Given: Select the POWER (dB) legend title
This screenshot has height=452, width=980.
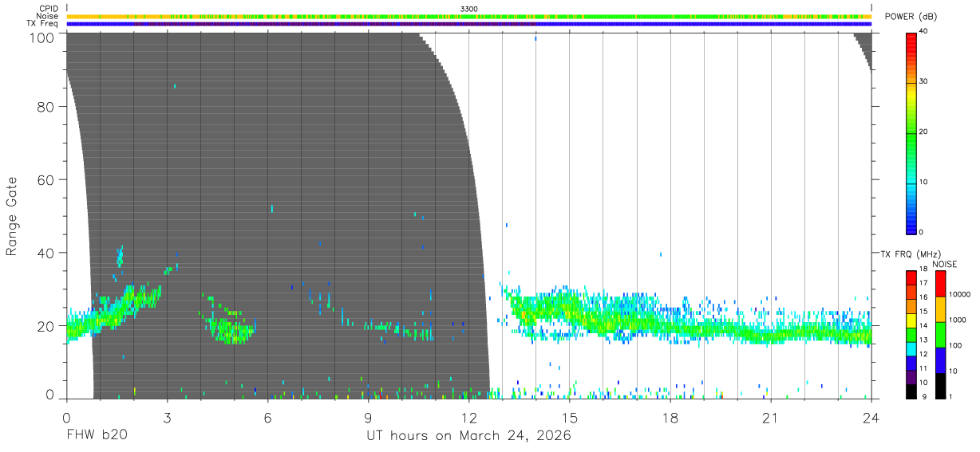Looking at the screenshot, I should click(x=911, y=17).
